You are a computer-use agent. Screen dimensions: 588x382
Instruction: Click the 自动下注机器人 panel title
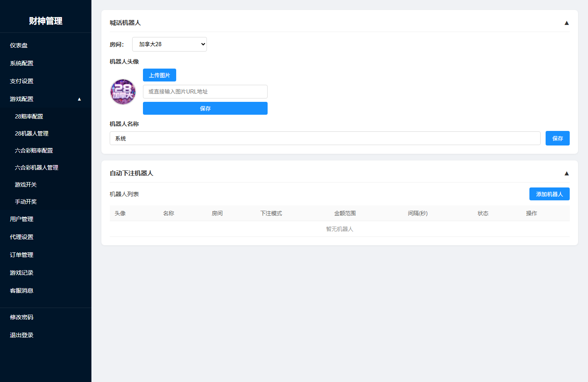pos(131,173)
